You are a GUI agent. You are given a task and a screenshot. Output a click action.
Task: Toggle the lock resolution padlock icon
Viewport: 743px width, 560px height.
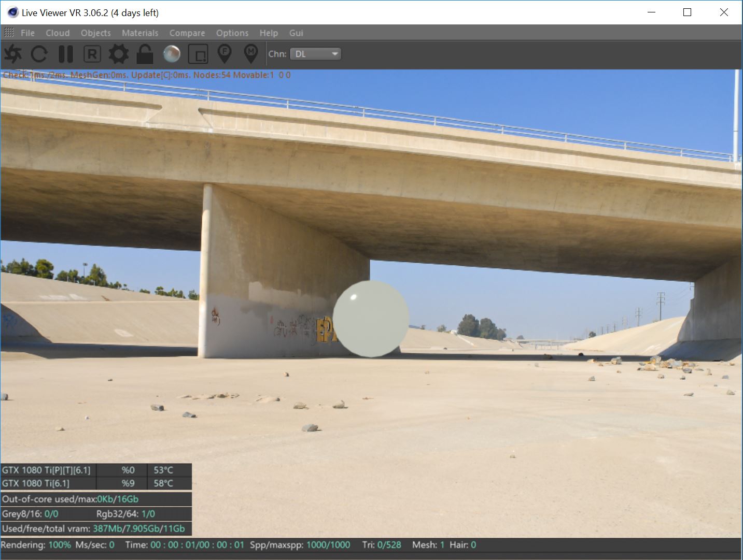tap(145, 54)
